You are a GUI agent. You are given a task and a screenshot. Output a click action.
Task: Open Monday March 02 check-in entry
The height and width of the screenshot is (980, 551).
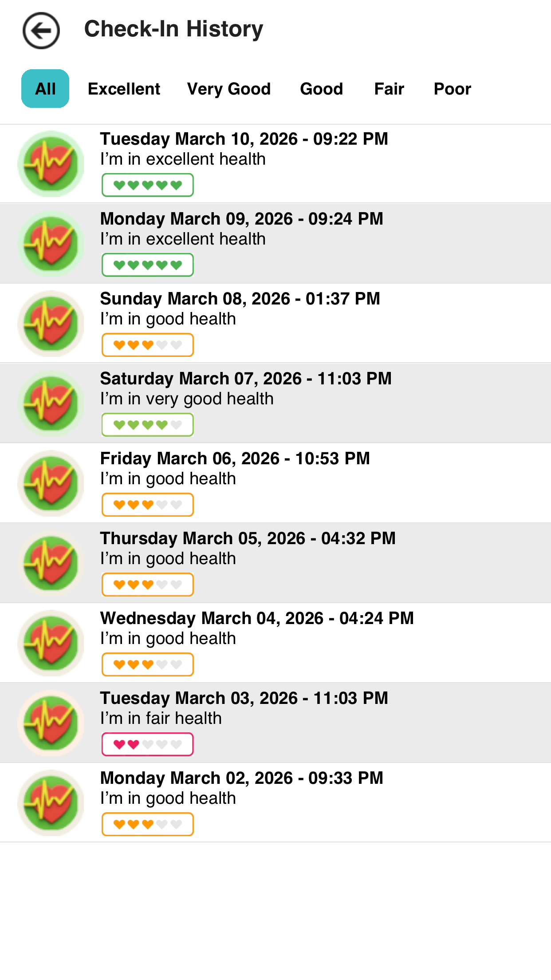click(242, 788)
